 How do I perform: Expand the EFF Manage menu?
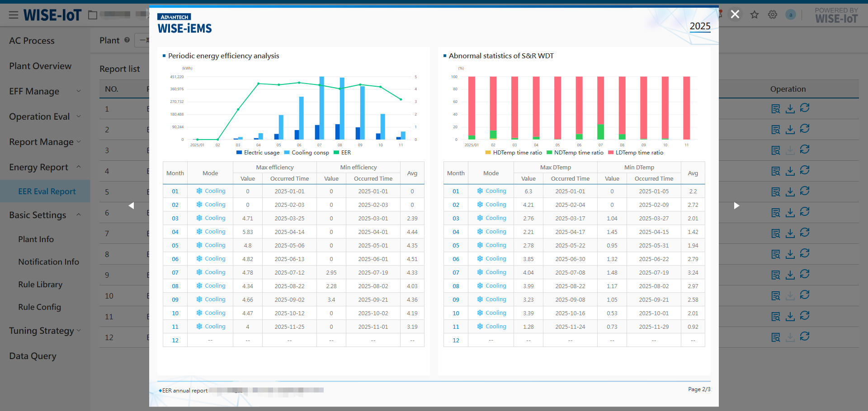point(45,91)
